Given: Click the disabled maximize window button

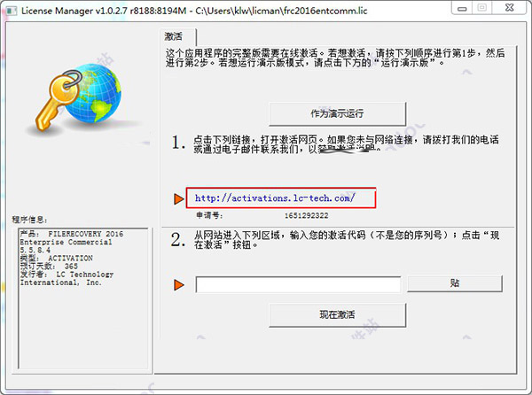Looking at the screenshot, I should (482, 8).
